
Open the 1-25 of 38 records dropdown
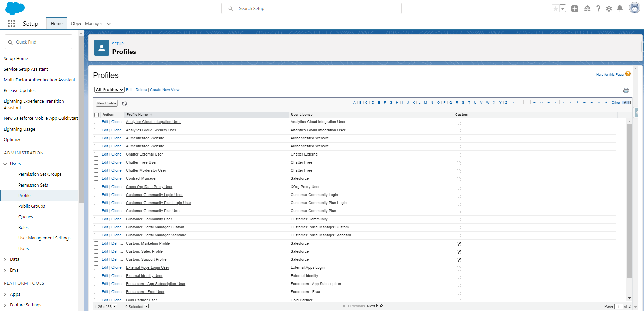tap(115, 306)
